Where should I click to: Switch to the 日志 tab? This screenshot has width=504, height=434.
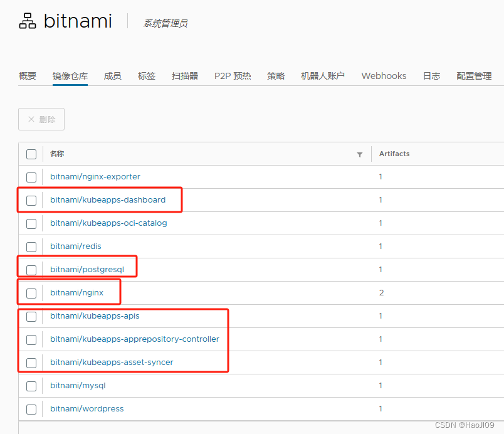tap(431, 76)
